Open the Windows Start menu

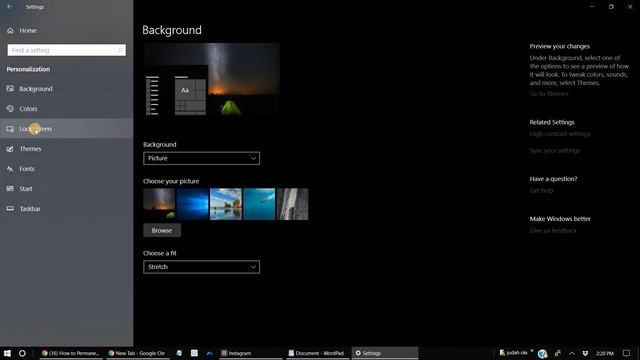(7, 353)
